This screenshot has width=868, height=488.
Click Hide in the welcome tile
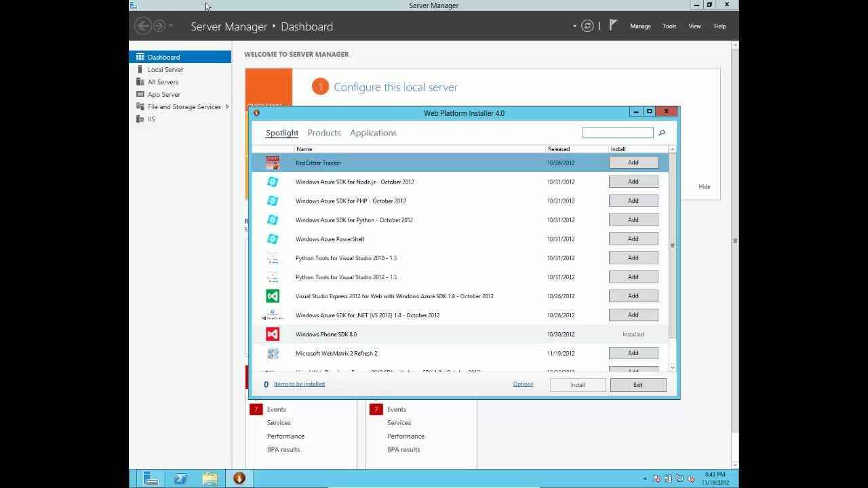pos(705,186)
